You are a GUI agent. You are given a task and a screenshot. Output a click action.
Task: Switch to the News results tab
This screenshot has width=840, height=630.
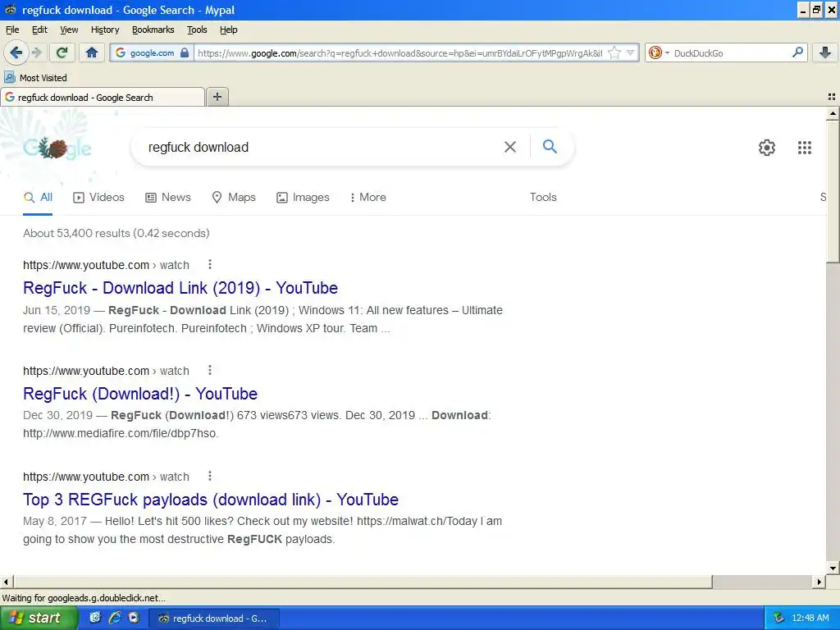click(x=168, y=197)
